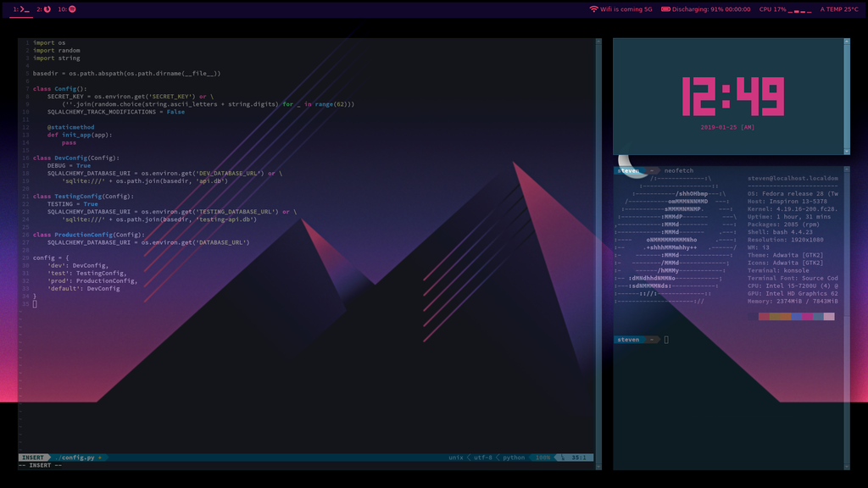Go to workspace 10 Spotify icon
Image resolution: width=868 pixels, height=488 pixels.
coord(72,9)
